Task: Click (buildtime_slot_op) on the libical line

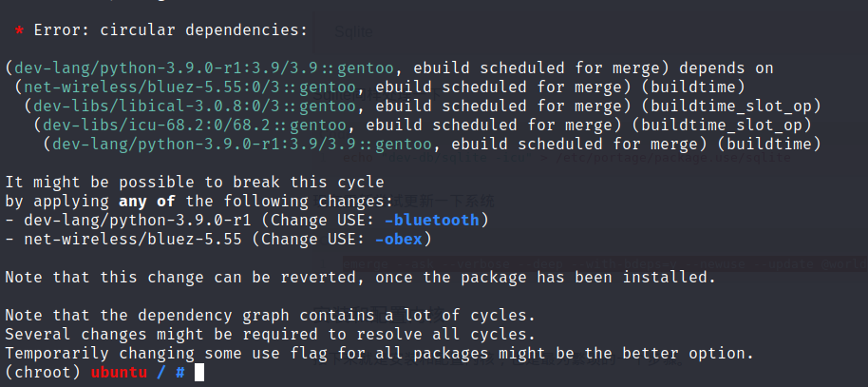Action: pos(736,106)
